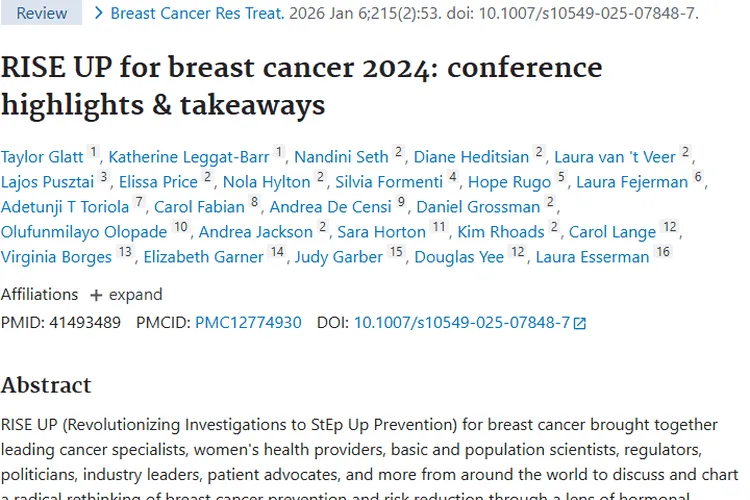Open author Hope Rugo's link

click(x=509, y=182)
